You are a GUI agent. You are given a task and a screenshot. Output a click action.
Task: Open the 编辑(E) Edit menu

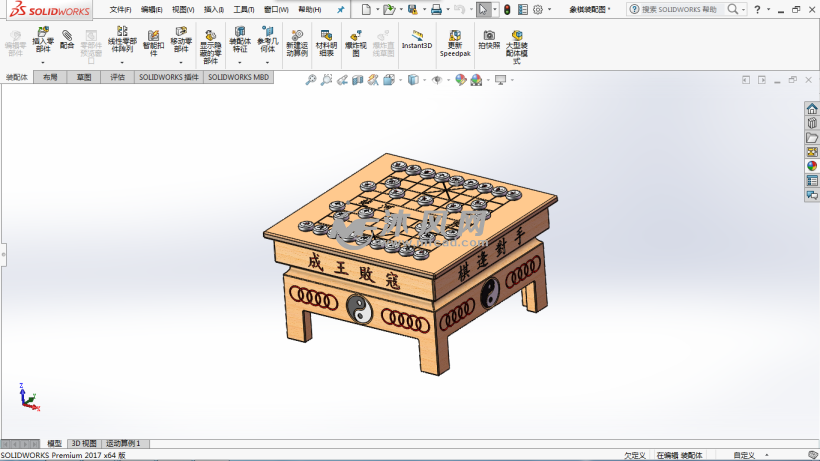pos(152,9)
